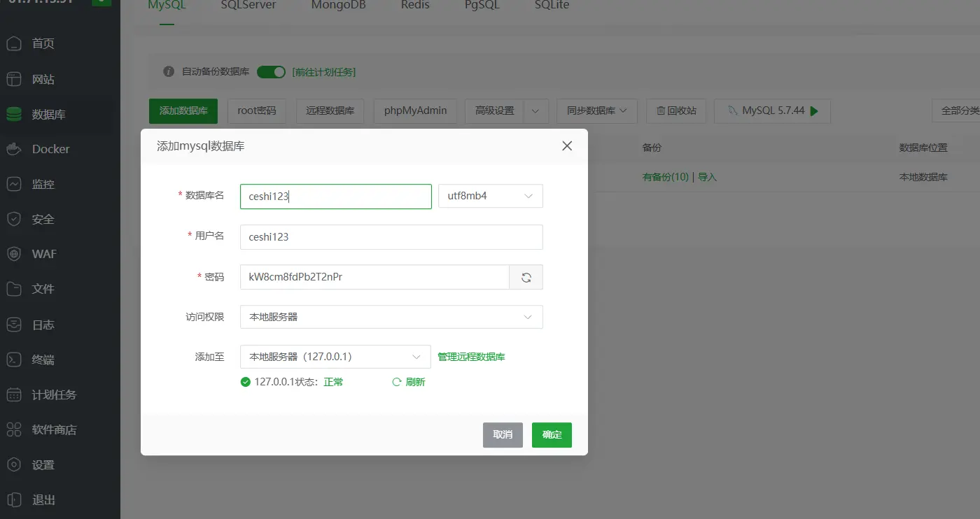
Task: Open phpMyAdmin button
Action: tap(416, 111)
